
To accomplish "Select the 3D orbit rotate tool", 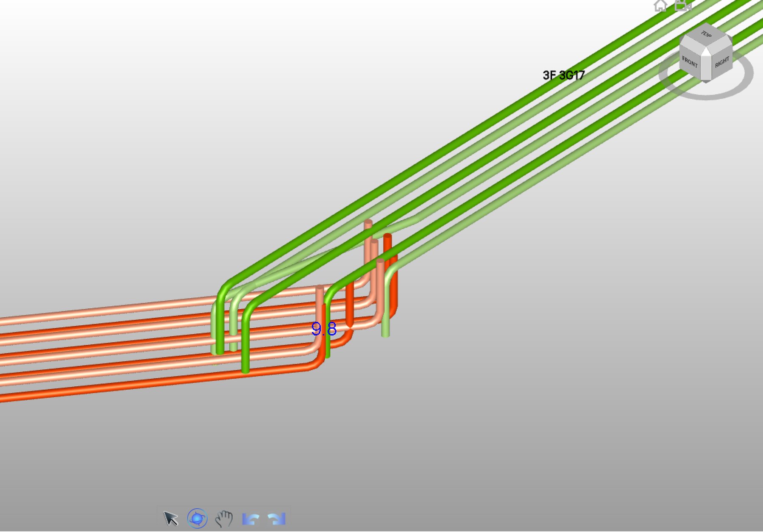I will 198,518.
